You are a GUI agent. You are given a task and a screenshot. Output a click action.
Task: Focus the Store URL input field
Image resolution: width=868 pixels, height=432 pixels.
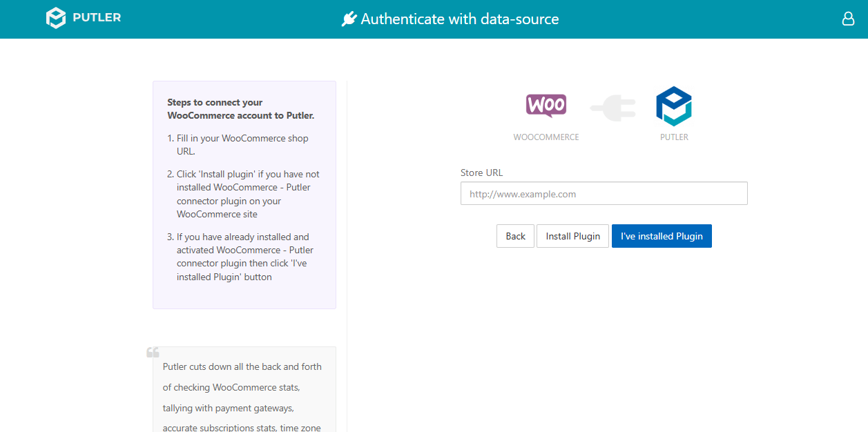click(604, 194)
